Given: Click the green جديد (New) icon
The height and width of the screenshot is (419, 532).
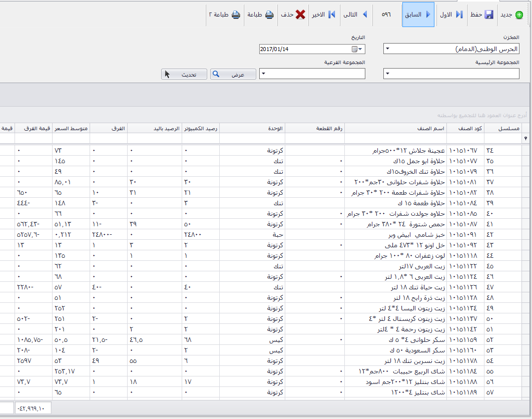Looking at the screenshot, I should tap(519, 15).
